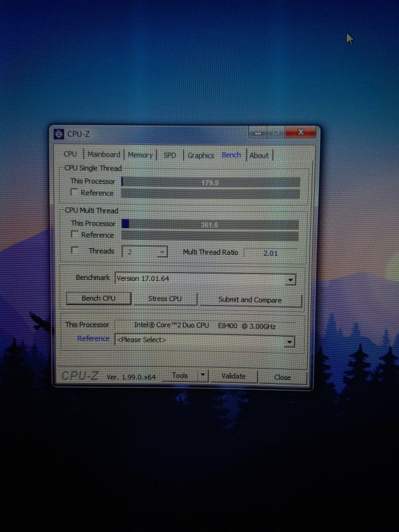Open the Tools dropdown arrow
The height and width of the screenshot is (532, 399).
202,375
